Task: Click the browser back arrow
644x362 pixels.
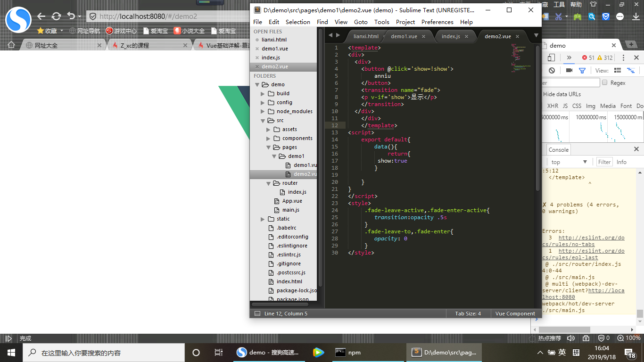Action: 41,16
